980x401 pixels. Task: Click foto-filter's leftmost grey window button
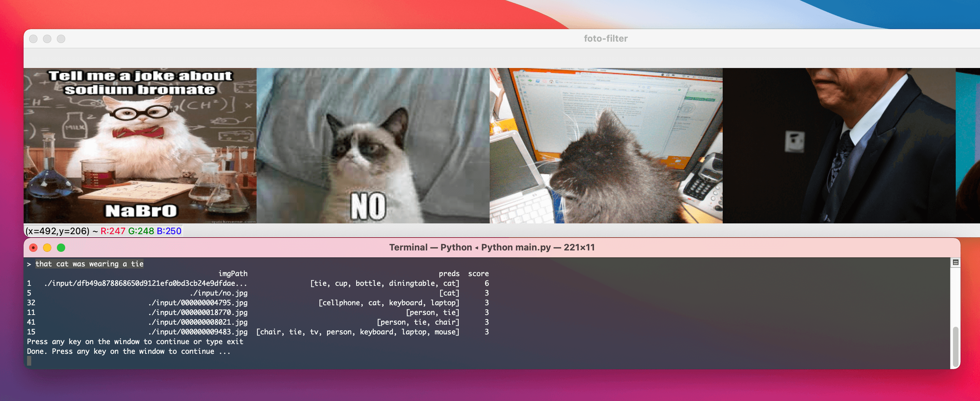[x=34, y=39]
